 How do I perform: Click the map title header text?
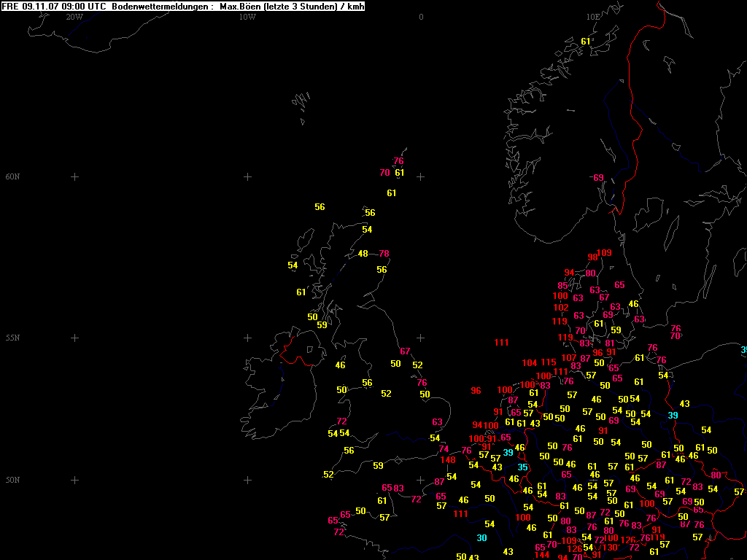(183, 7)
